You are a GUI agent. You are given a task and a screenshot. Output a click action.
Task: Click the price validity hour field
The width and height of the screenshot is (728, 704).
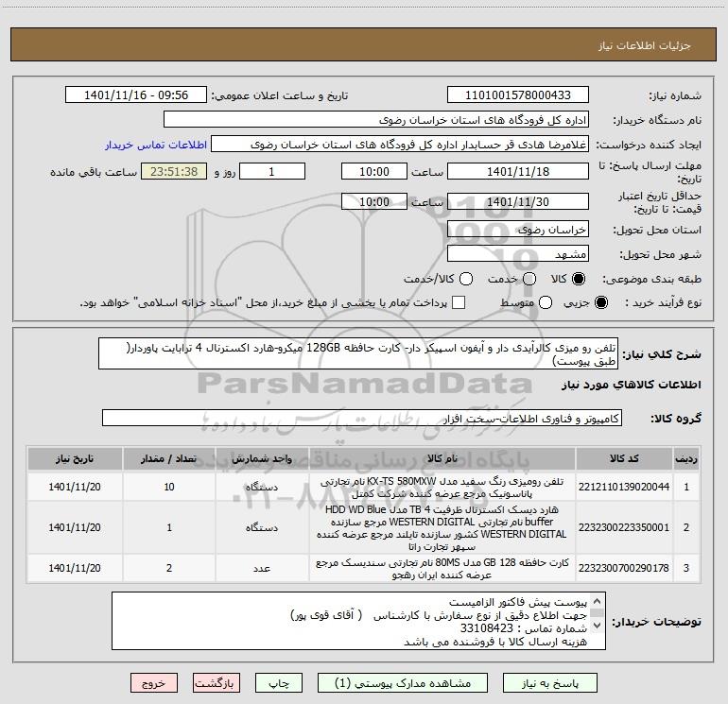pyautogui.click(x=374, y=201)
